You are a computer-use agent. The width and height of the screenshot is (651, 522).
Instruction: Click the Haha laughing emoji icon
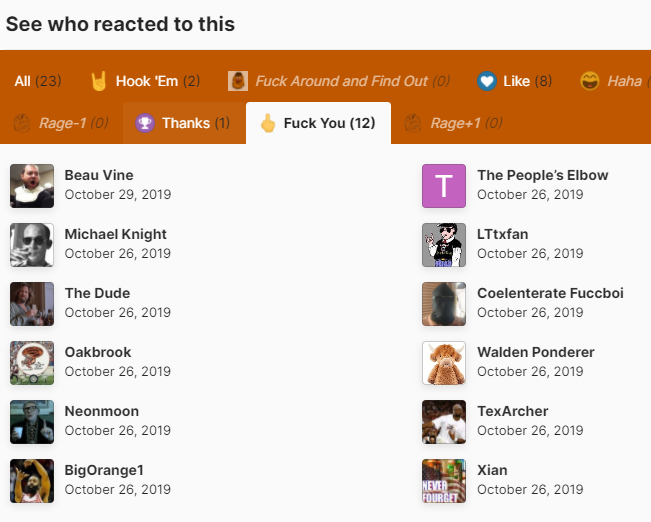tap(590, 81)
